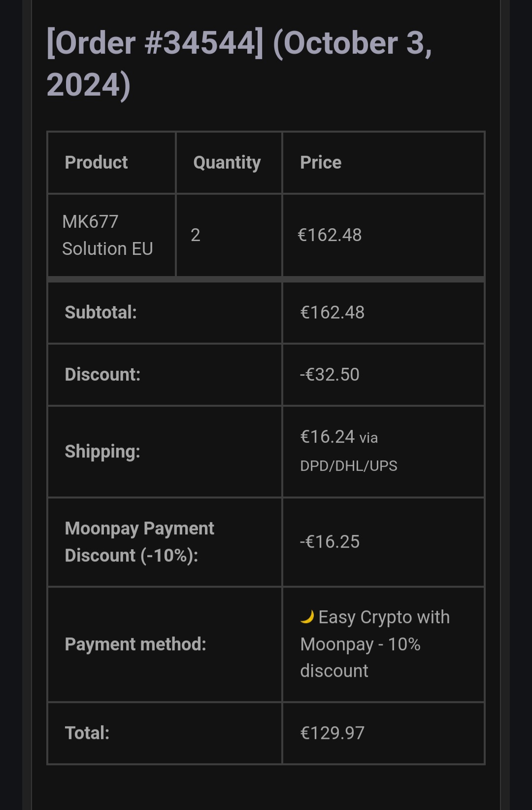Click the €16.24 shipping cost
Viewport: 532px width, 810px height.
point(328,437)
